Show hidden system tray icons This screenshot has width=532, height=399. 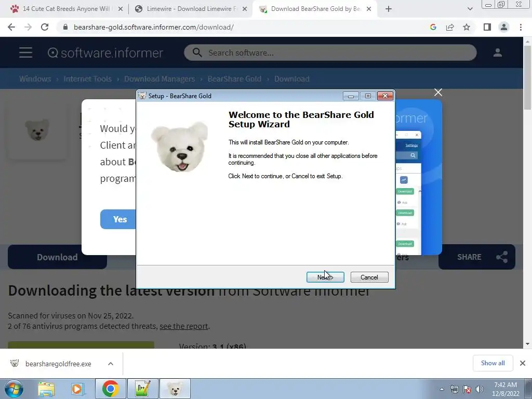(x=442, y=389)
